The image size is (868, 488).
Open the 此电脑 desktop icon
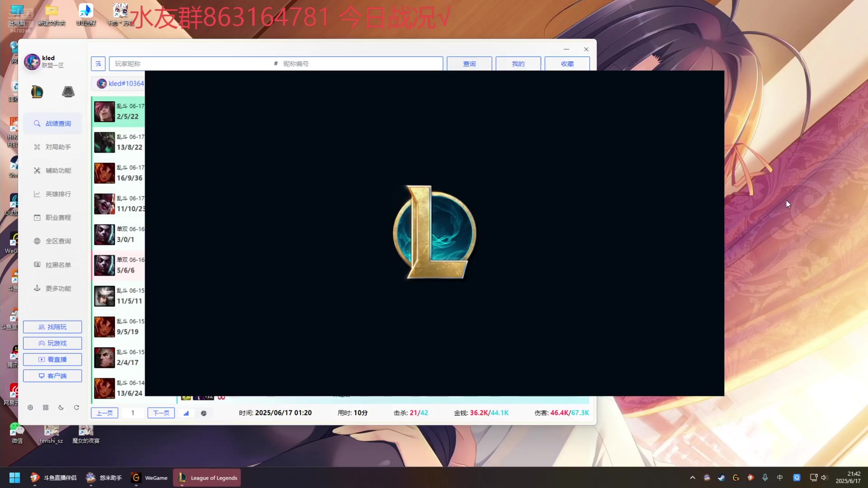pyautogui.click(x=17, y=14)
